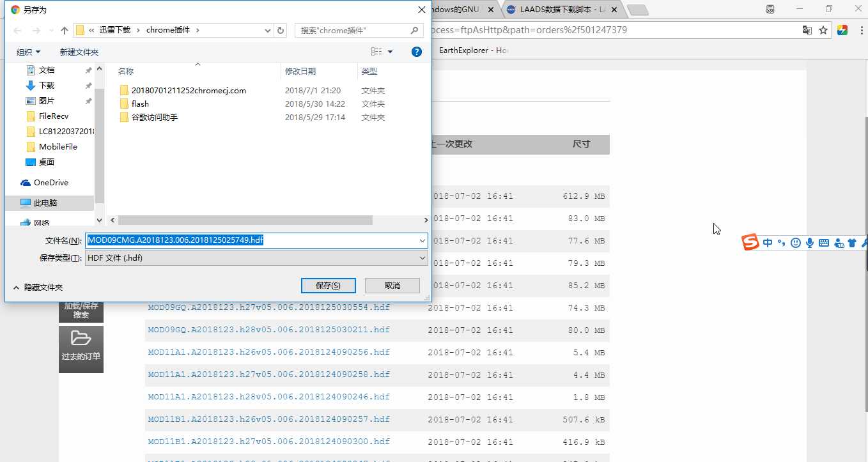Open the 过去的订单 sidebar icon
This screenshot has width=868, height=462.
(x=81, y=349)
